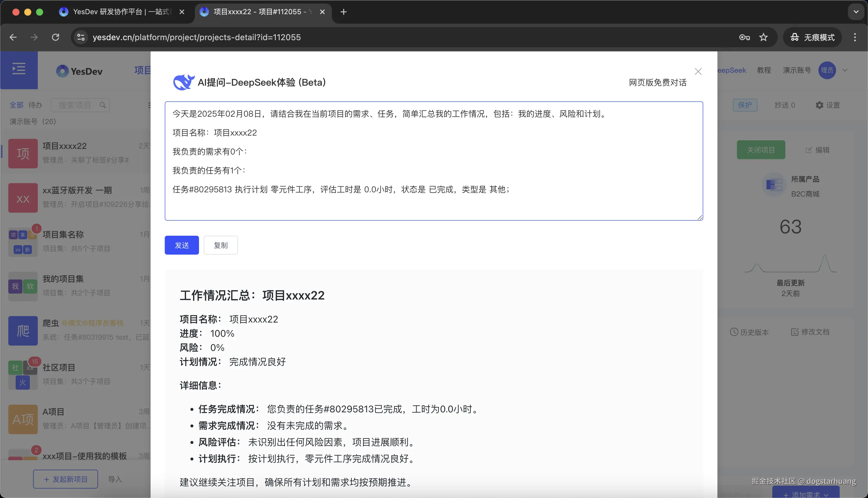Click inside the AI prompt text area
The height and width of the screenshot is (498, 868).
tap(433, 161)
